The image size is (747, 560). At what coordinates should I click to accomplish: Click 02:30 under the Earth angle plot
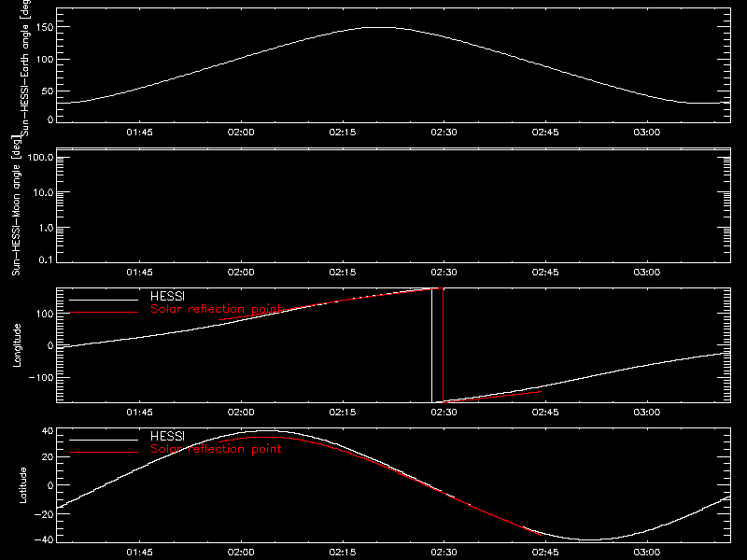(x=444, y=133)
